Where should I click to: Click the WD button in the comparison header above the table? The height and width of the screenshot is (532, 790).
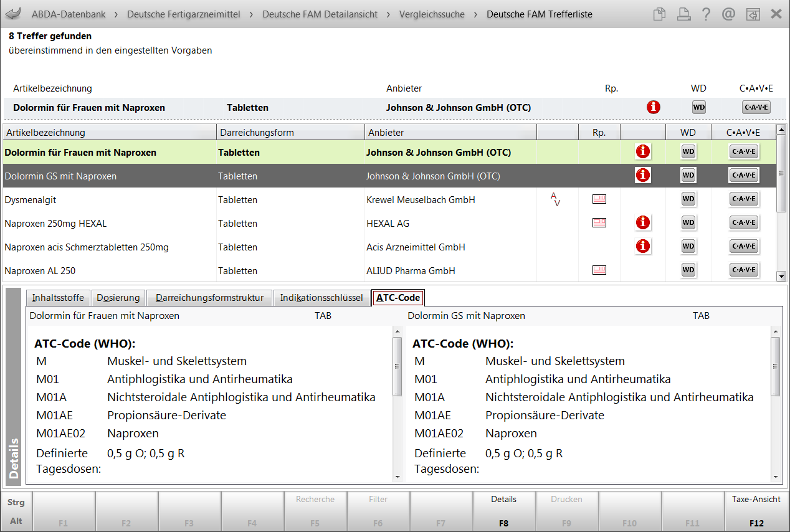point(699,107)
